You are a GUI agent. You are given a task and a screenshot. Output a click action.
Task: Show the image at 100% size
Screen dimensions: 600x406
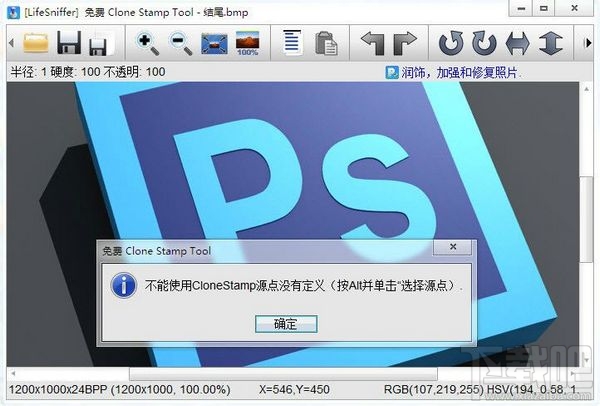tap(248, 43)
